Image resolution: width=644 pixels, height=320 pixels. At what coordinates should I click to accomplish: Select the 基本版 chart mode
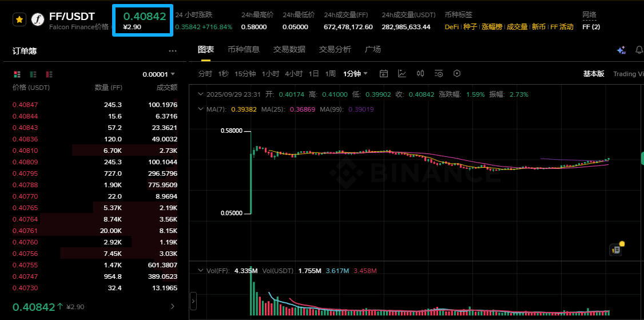point(593,74)
